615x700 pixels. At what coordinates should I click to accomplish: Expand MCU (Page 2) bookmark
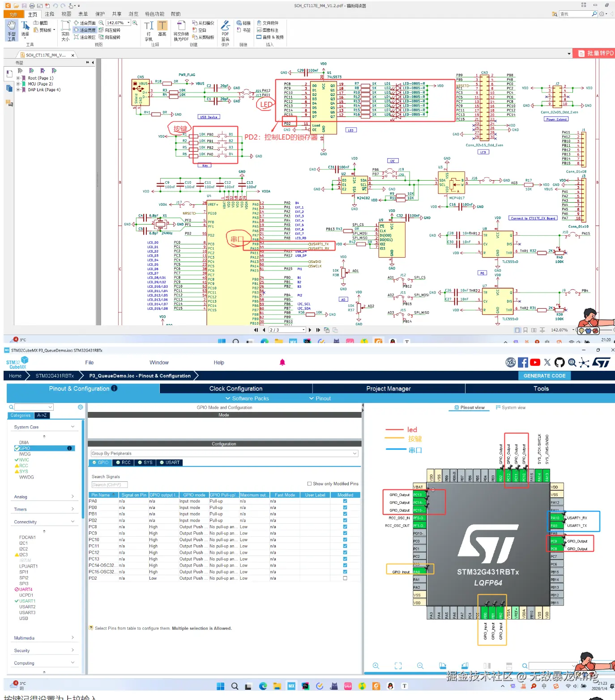pos(18,84)
